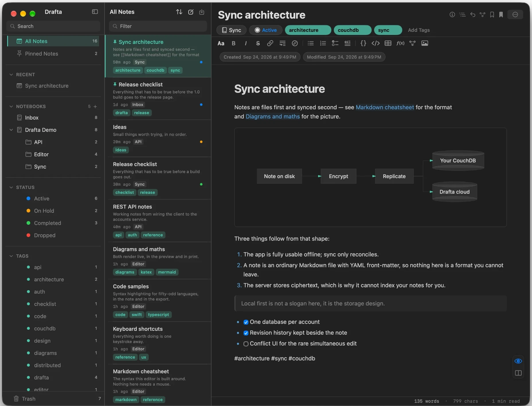Open the note outline icon in the title bar
The width and height of the screenshot is (532, 406).
click(462, 15)
